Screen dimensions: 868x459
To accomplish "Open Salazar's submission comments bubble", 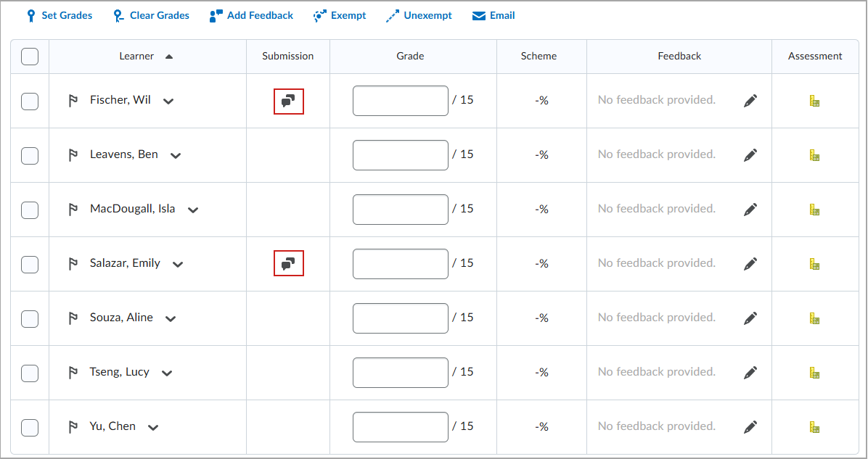I will 288,263.
